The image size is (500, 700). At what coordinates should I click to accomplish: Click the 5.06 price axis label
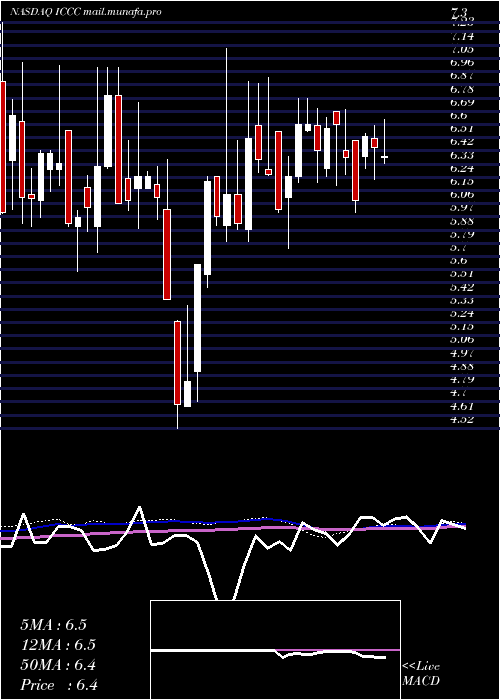(x=462, y=340)
